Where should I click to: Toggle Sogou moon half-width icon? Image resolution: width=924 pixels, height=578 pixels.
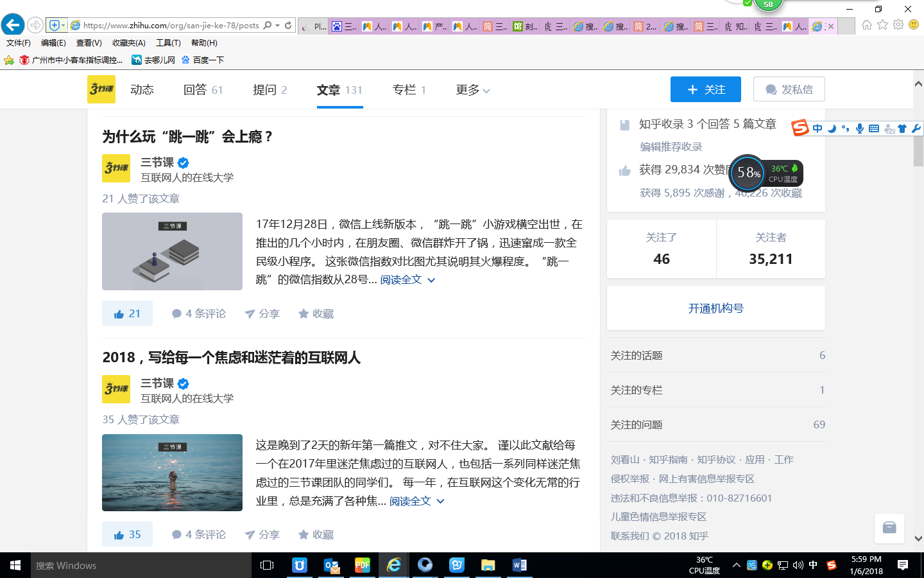point(832,128)
